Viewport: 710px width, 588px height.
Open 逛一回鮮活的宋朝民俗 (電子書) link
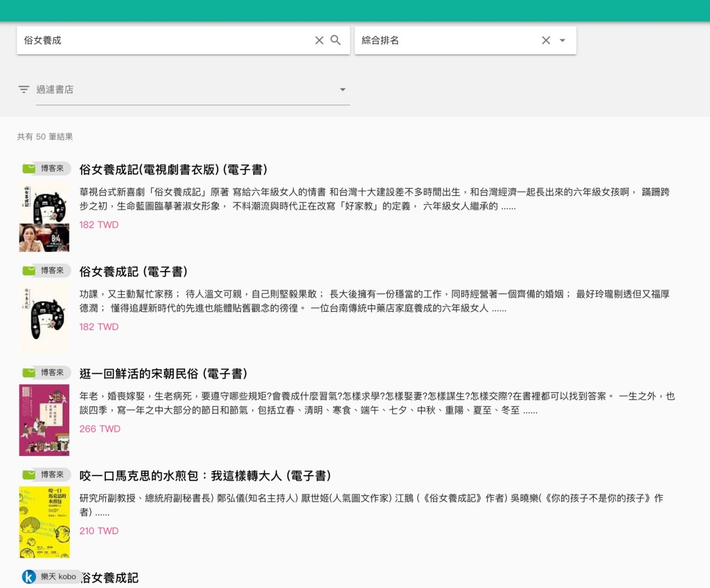coord(163,374)
